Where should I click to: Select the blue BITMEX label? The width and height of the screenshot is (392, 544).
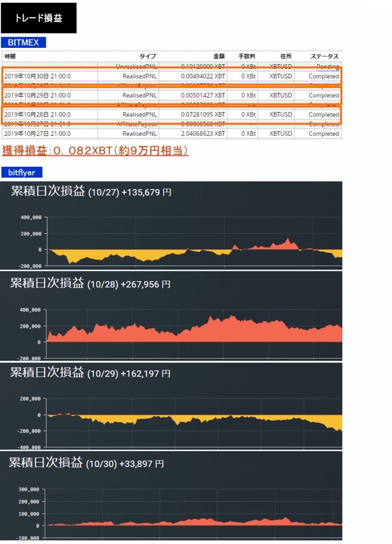tap(23, 42)
